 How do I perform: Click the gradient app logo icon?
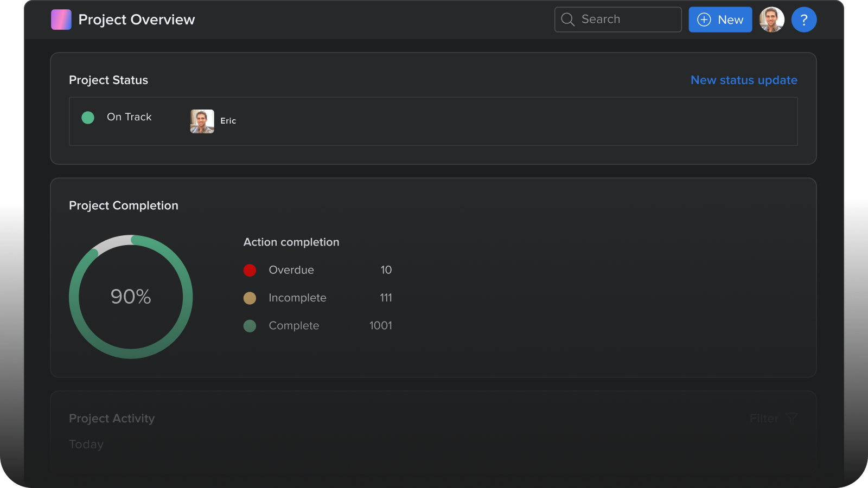point(61,20)
